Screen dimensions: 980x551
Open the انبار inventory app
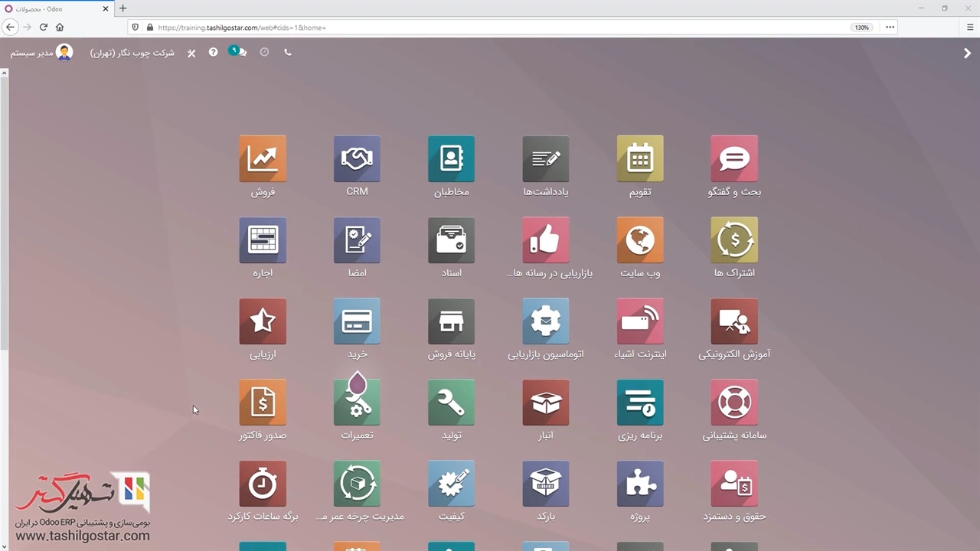point(545,403)
